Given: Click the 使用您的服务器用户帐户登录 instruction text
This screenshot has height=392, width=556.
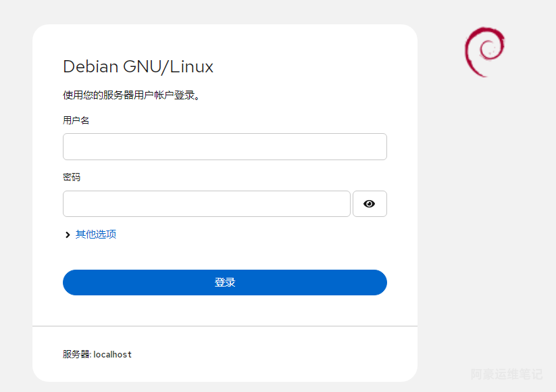Looking at the screenshot, I should coord(131,95).
